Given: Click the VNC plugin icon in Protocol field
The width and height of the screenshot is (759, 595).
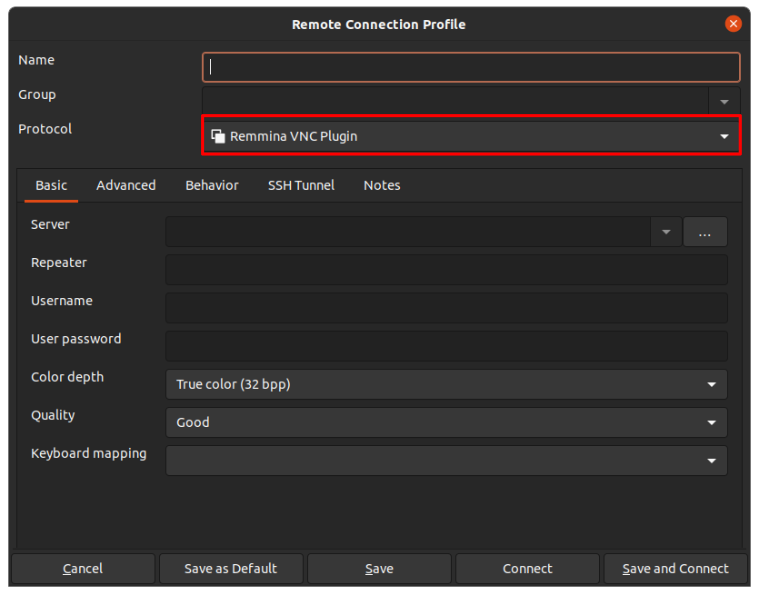Looking at the screenshot, I should [218, 137].
